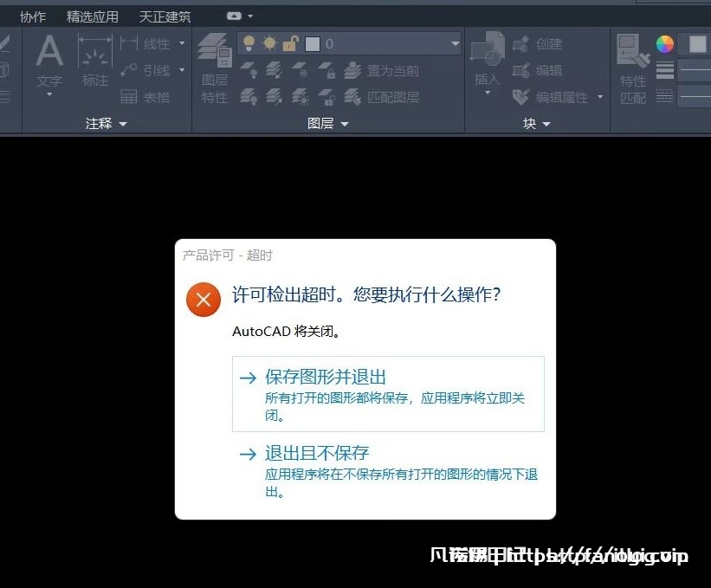Expand the 图层 layer panel

click(x=328, y=123)
